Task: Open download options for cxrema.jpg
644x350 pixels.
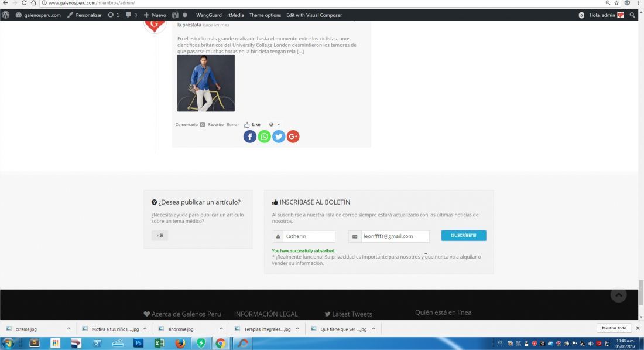Action: coord(68,329)
